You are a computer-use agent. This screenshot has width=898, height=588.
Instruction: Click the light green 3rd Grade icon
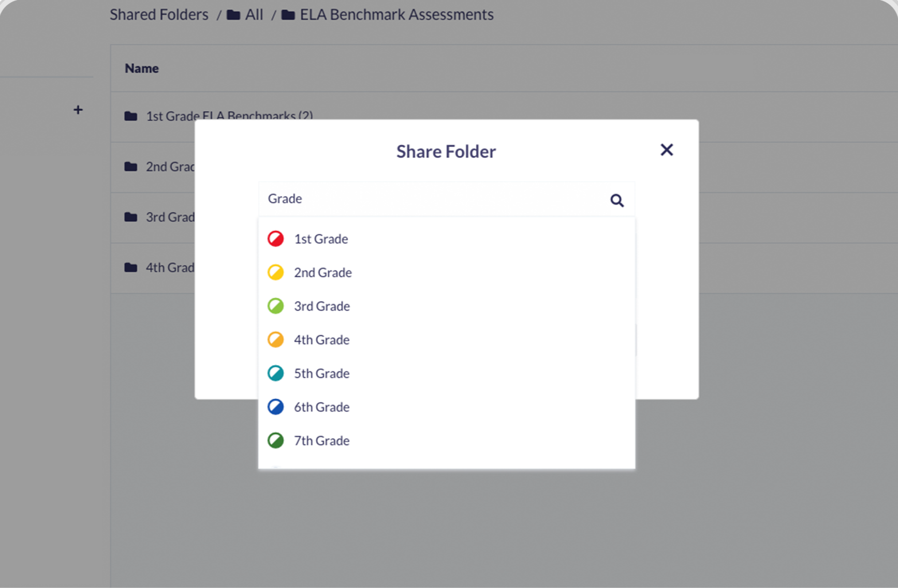(x=275, y=306)
